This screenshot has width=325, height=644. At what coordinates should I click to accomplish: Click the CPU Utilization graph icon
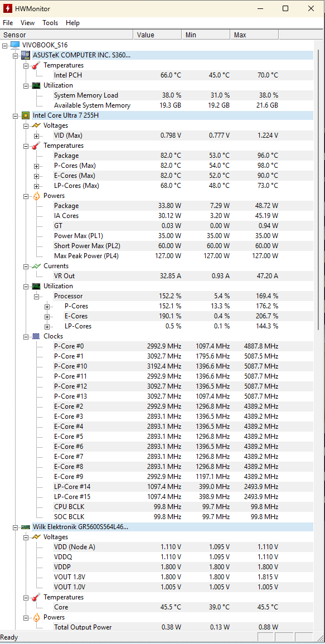(x=37, y=286)
